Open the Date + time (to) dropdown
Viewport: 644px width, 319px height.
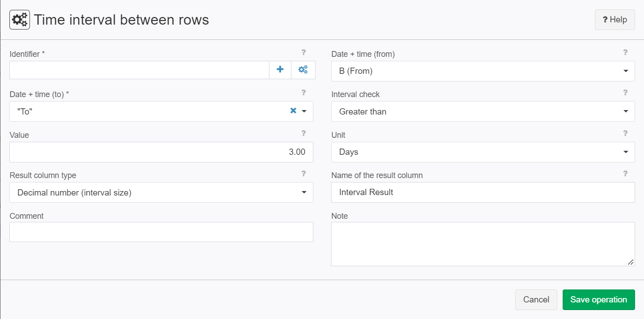click(161, 111)
